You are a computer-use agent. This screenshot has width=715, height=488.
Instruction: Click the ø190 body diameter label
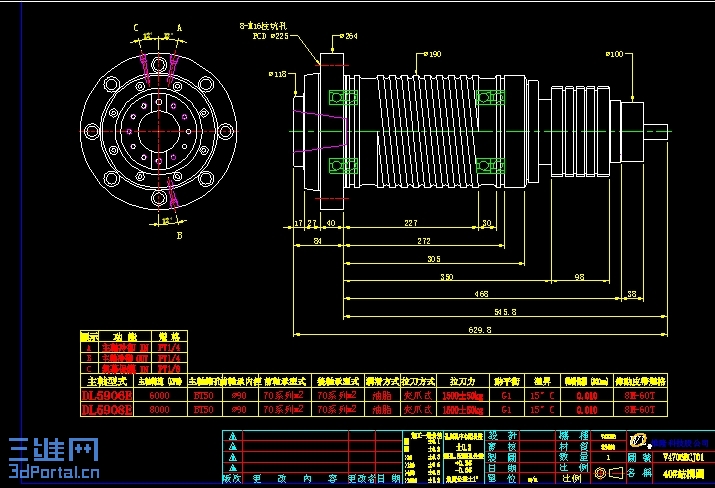pyautogui.click(x=432, y=54)
